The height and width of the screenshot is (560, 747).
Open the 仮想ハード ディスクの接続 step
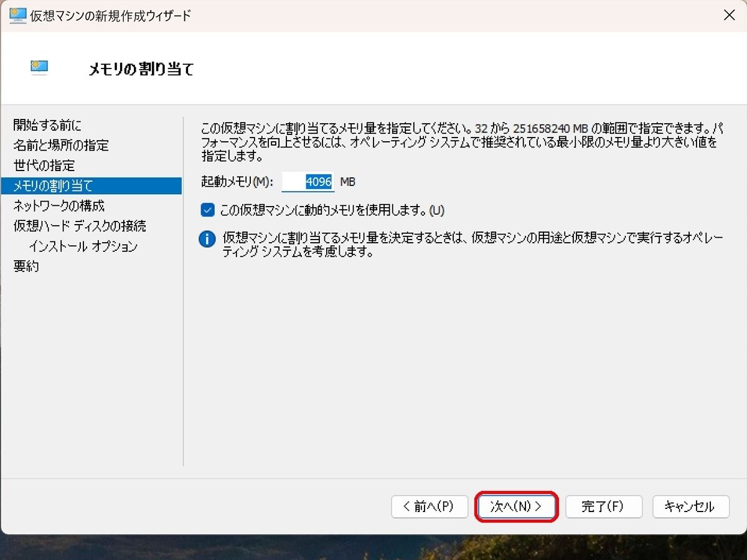coord(80,226)
